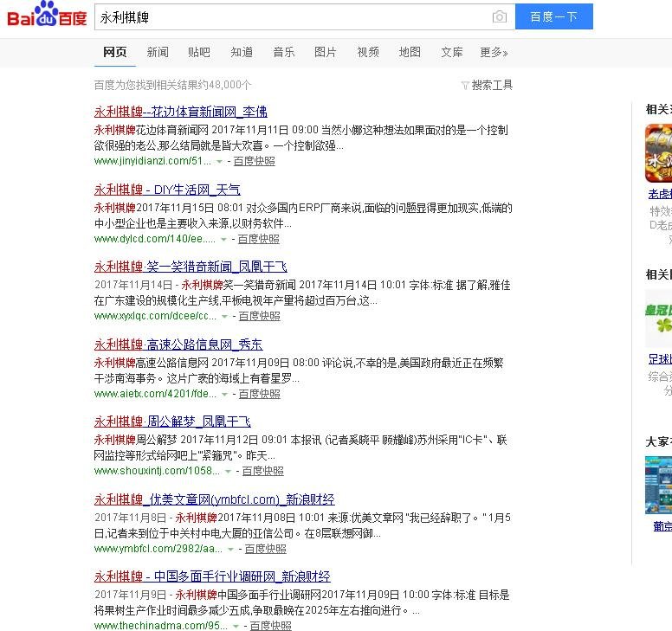
Task: Select the 网页 tab
Action: pos(115,52)
